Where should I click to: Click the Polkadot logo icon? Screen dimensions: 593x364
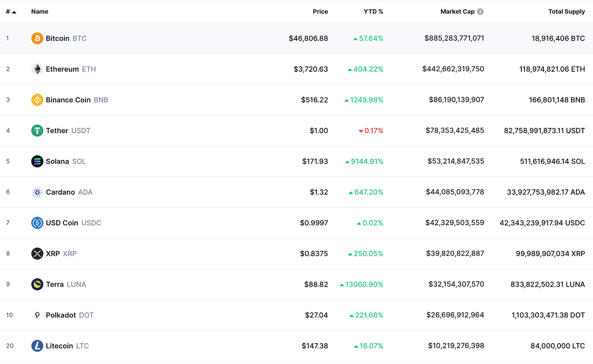point(37,315)
